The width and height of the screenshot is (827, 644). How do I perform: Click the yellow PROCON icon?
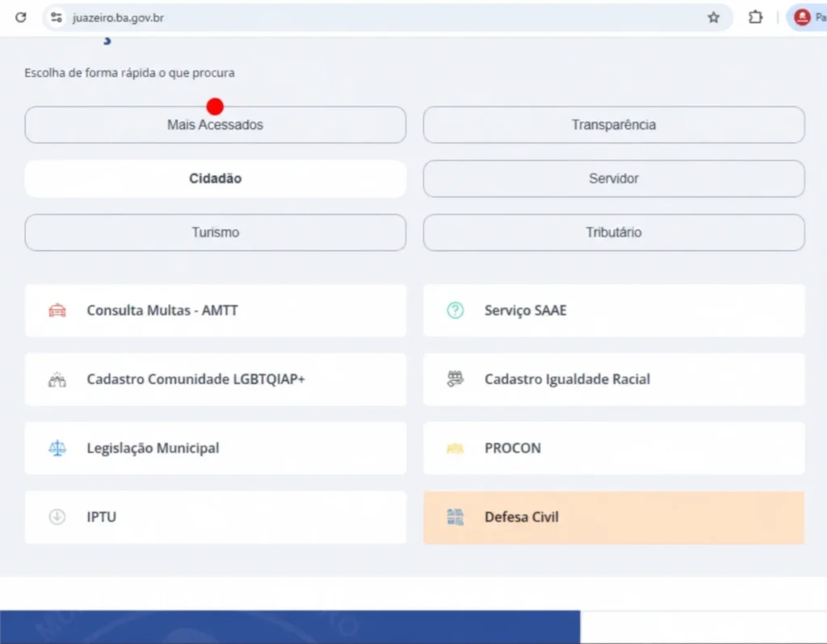click(455, 448)
